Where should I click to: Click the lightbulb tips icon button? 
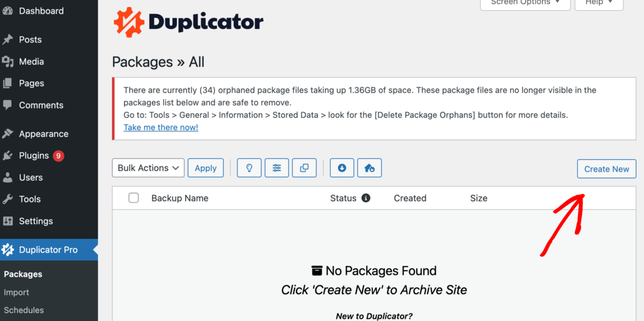coord(249,168)
